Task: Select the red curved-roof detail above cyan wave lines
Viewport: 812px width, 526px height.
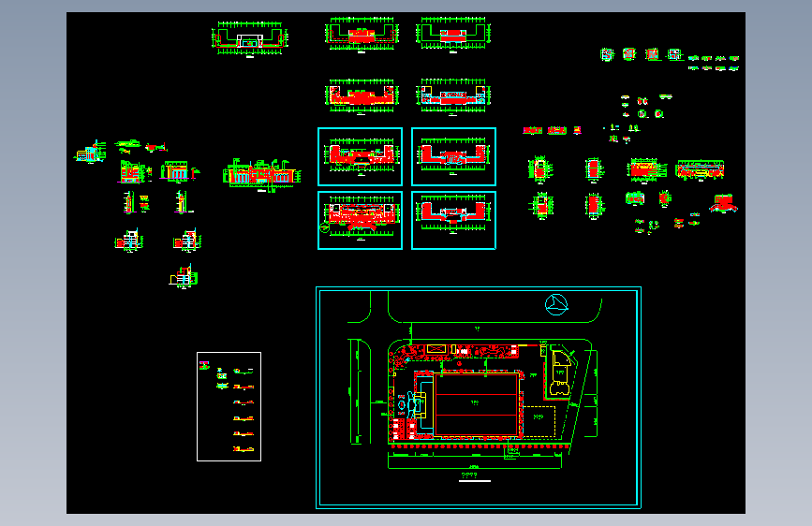Action: click(x=724, y=203)
